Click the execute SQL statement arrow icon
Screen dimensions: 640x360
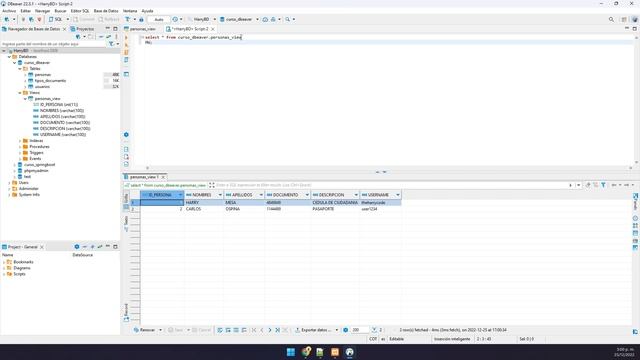coord(126,38)
